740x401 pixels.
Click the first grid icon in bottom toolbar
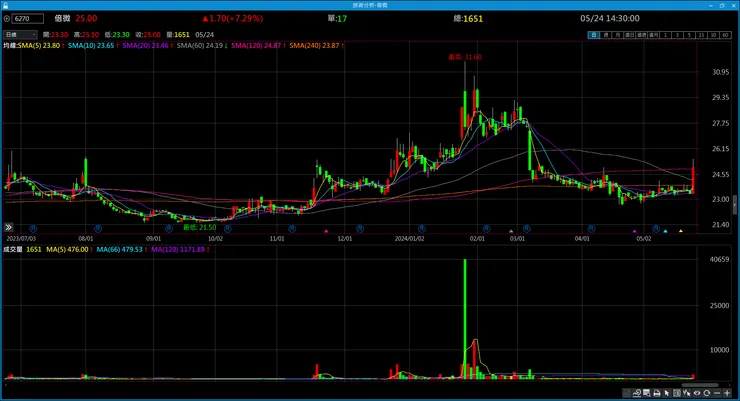click(626, 393)
